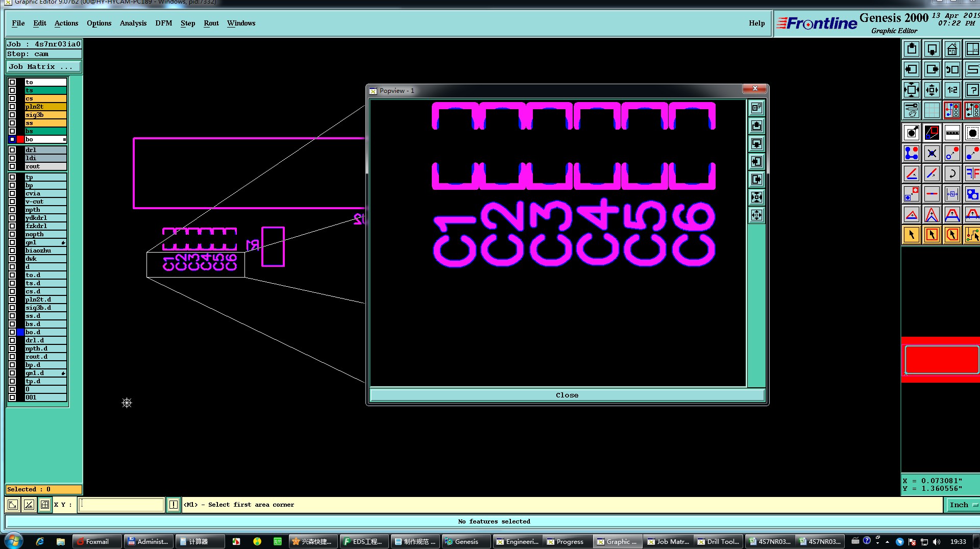Select the rotate curved-arrow icon
Image resolution: width=980 pixels, height=549 pixels.
click(x=952, y=173)
